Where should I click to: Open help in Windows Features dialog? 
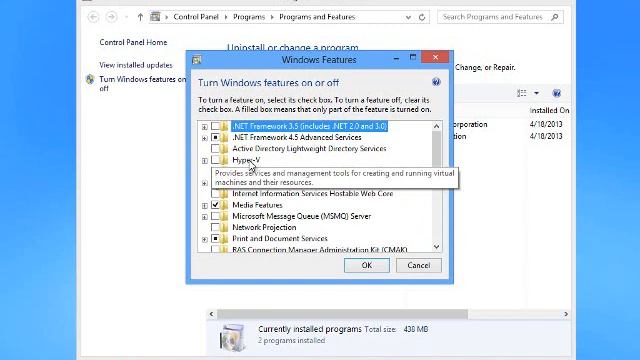click(x=436, y=82)
